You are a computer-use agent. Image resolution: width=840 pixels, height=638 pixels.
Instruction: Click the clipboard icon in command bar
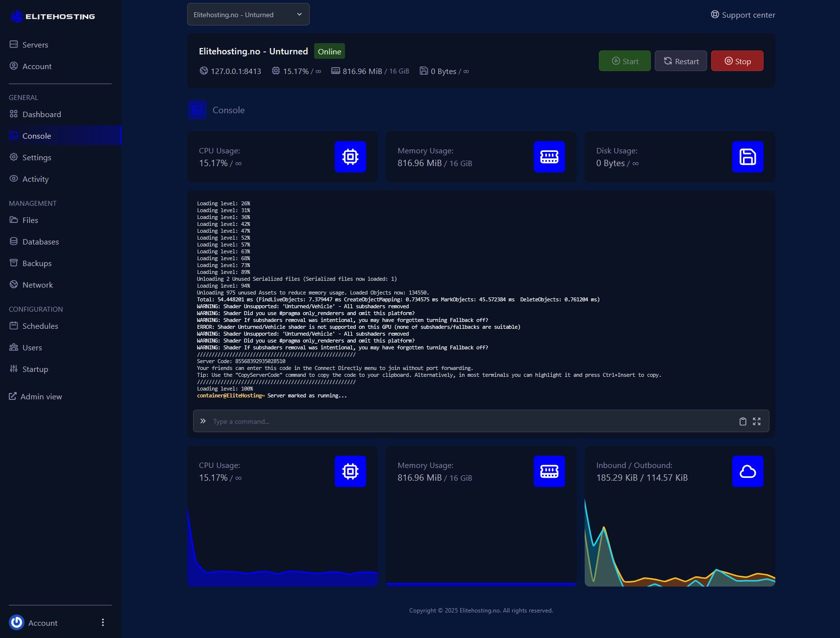[742, 421]
